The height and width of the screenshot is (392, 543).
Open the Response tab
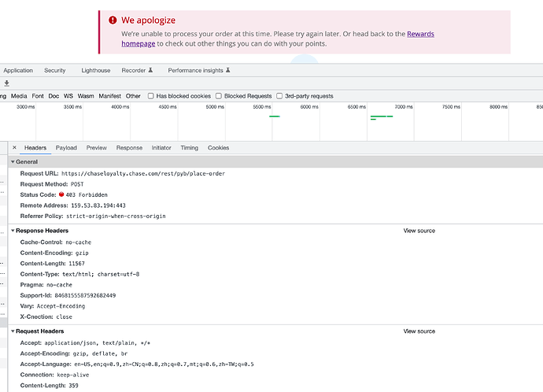(x=129, y=148)
